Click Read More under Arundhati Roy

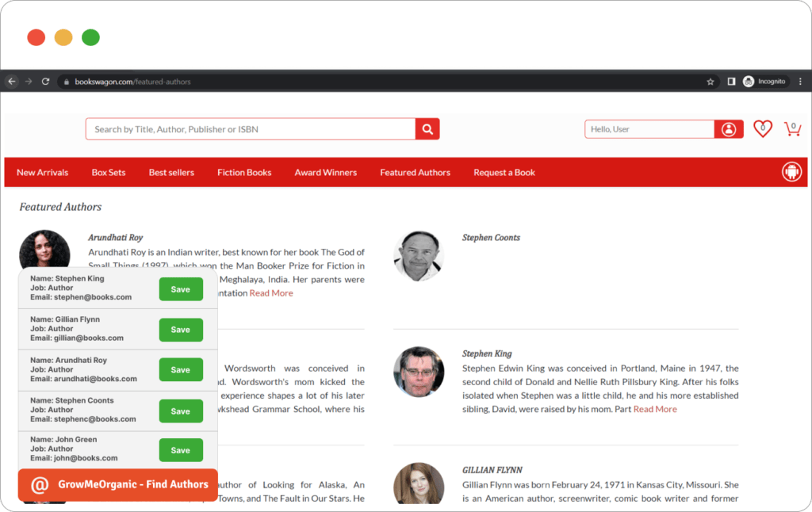pos(271,293)
